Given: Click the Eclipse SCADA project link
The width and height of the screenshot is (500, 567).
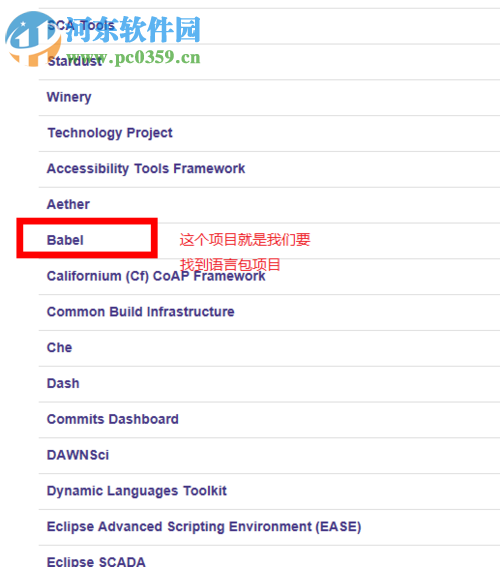Looking at the screenshot, I should pos(96,562).
